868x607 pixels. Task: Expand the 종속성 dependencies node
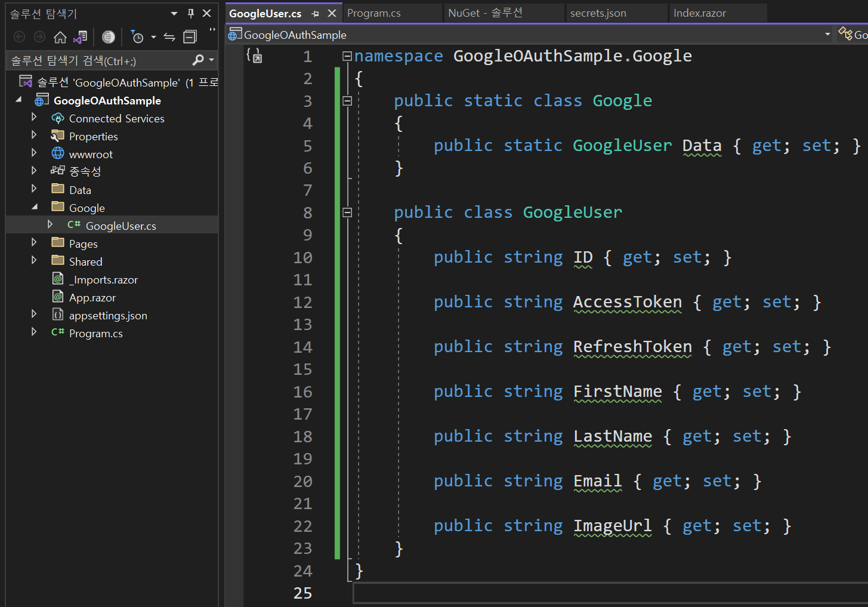click(x=34, y=171)
